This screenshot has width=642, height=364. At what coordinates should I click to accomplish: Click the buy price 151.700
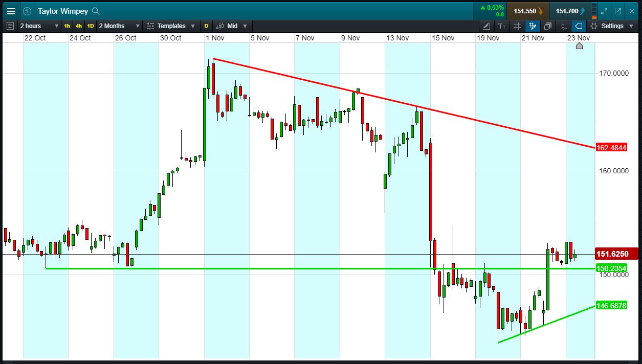click(570, 11)
